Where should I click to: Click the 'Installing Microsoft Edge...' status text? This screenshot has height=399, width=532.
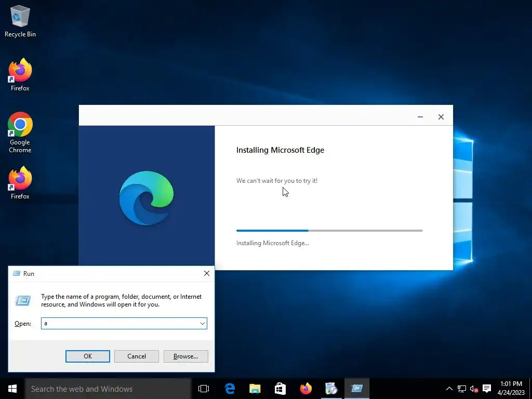pyautogui.click(x=272, y=243)
